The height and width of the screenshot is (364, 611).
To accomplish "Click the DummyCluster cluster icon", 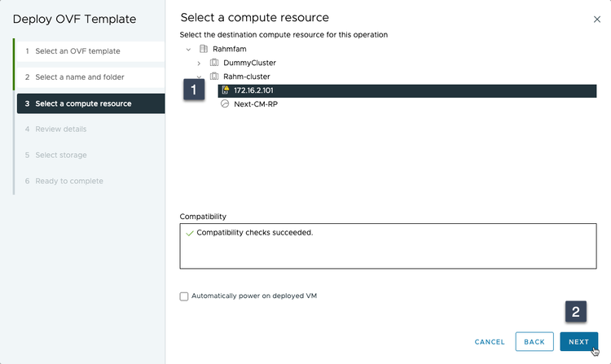I will tap(214, 63).
